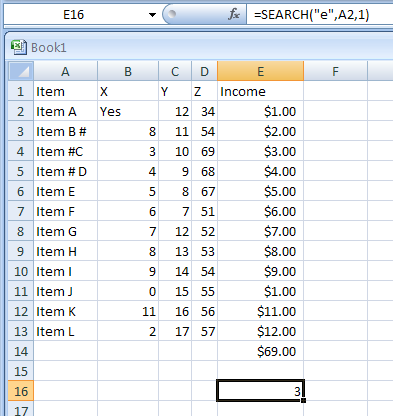Click cell with value 57 in row 13
Screen dimensions: 393x416
click(204, 331)
